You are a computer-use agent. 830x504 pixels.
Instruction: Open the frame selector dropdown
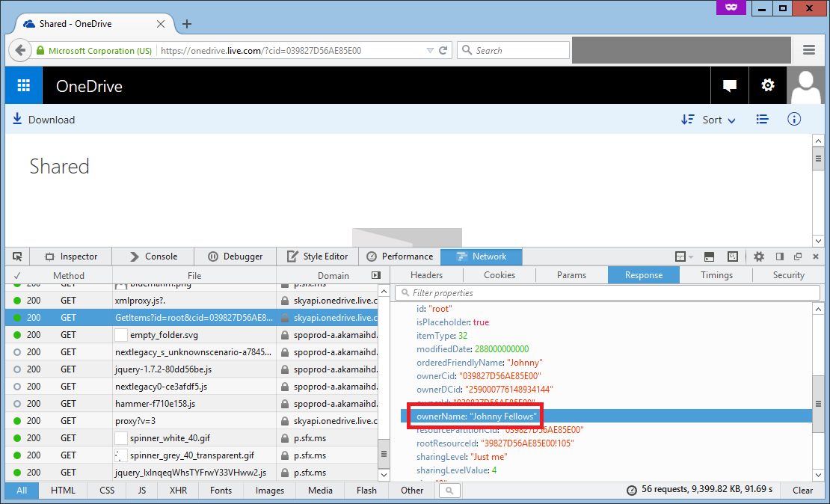pos(684,256)
